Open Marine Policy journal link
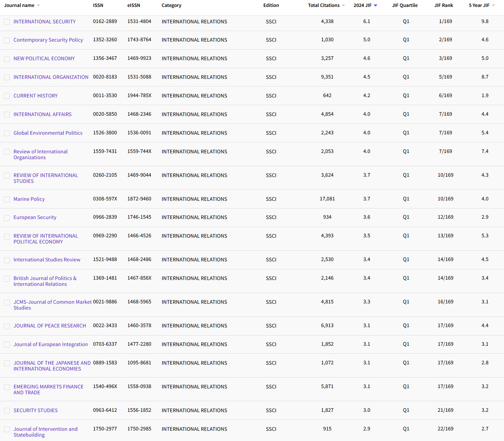 (29, 199)
